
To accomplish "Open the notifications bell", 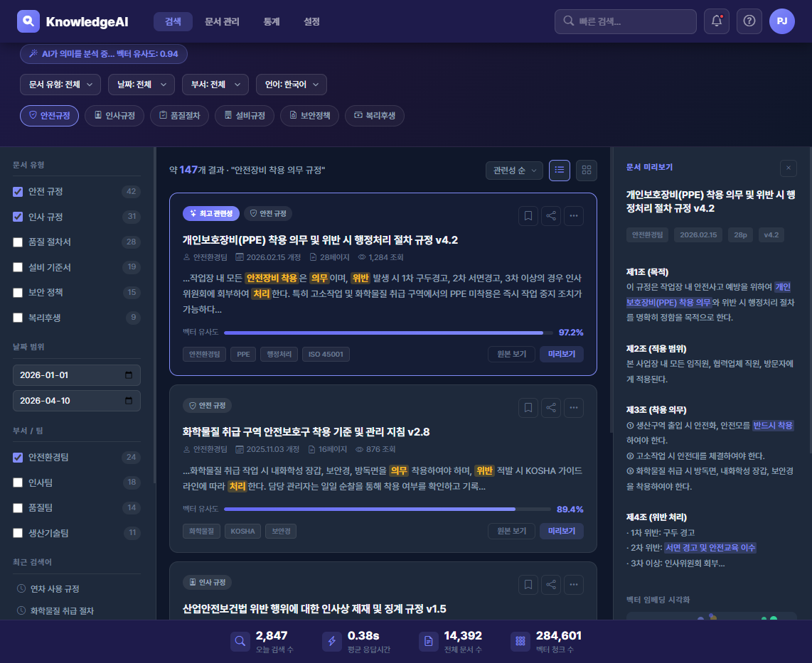I will tap(717, 21).
